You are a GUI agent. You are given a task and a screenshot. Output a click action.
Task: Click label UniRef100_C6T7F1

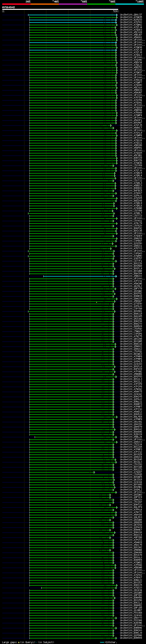coord(131,261)
